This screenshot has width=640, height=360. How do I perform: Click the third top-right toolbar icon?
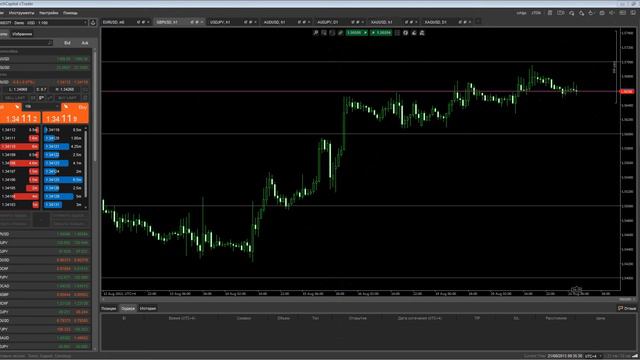[x=571, y=13]
